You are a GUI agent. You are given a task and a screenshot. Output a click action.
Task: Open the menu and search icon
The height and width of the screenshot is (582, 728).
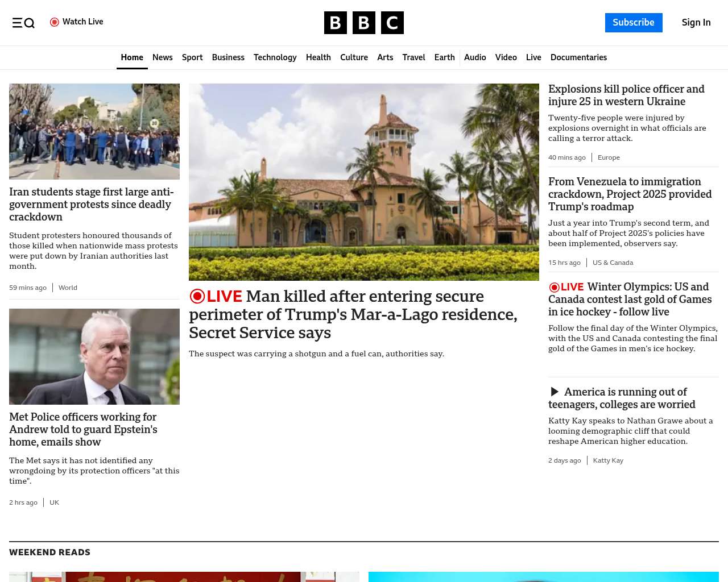coord(23,23)
